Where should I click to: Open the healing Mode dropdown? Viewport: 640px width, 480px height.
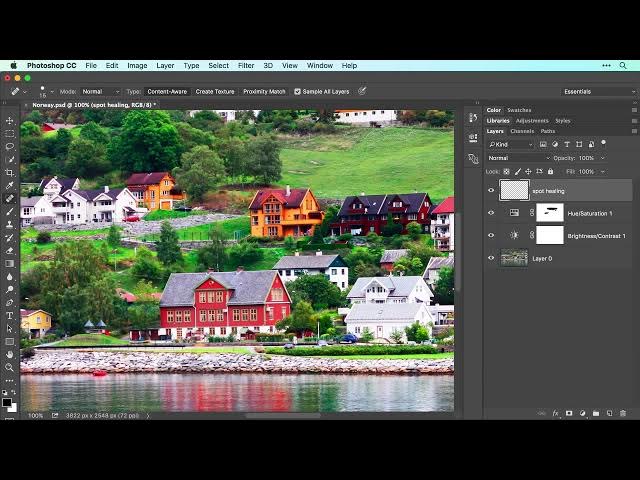(x=100, y=91)
